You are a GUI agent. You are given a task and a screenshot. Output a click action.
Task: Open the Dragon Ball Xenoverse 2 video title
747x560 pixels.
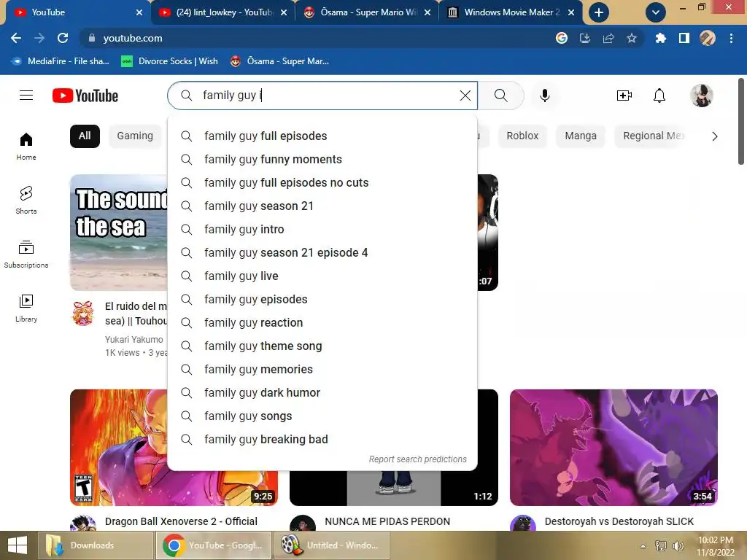pyautogui.click(x=181, y=522)
